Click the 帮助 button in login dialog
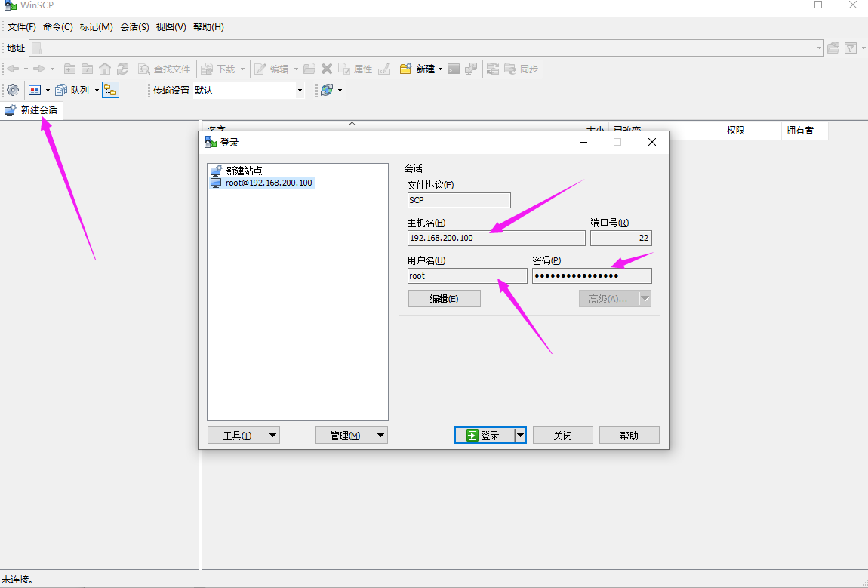Screen dimensions: 868x588 [x=629, y=436]
